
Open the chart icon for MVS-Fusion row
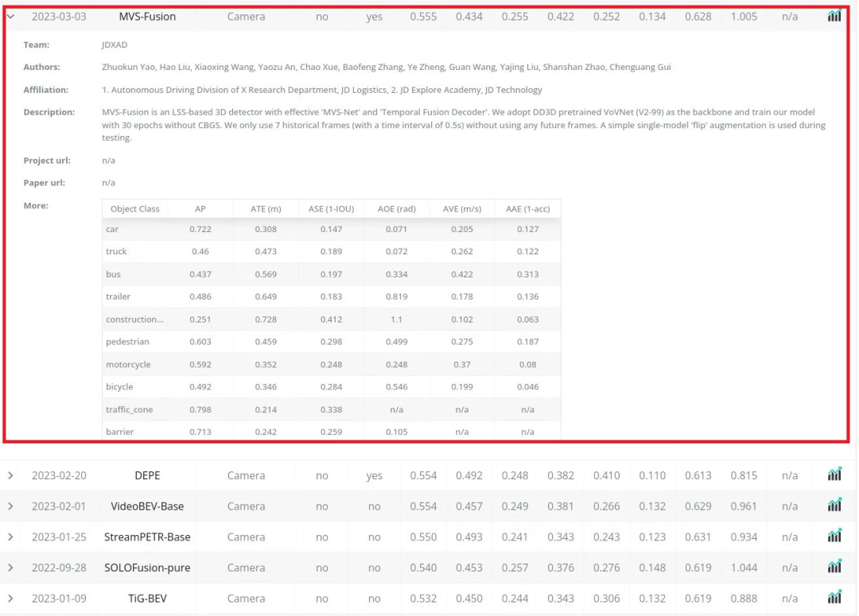pos(834,16)
